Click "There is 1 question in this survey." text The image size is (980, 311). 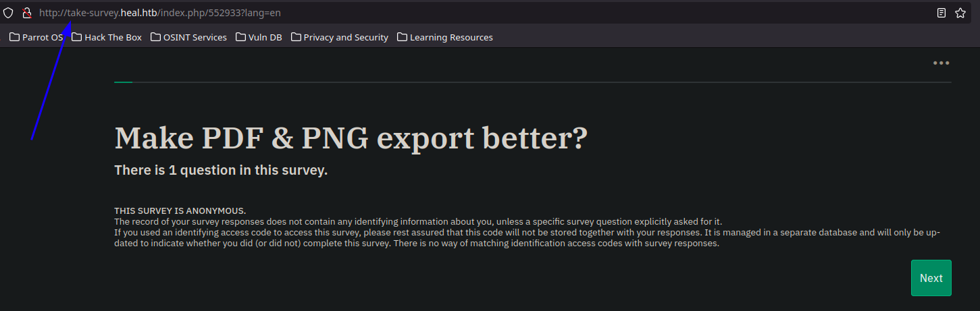coord(221,170)
